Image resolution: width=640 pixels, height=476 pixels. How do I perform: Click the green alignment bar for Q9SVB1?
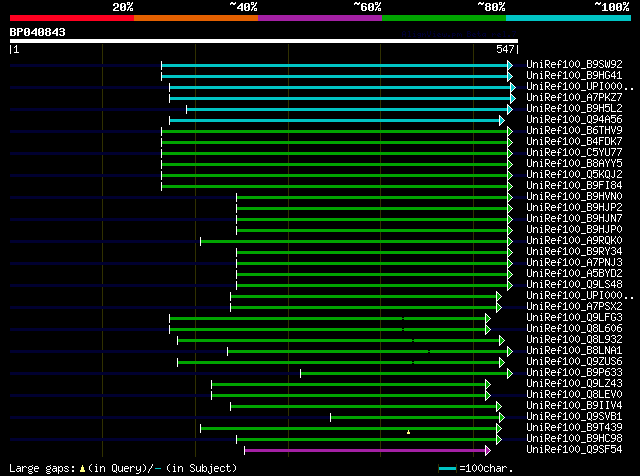415,418
